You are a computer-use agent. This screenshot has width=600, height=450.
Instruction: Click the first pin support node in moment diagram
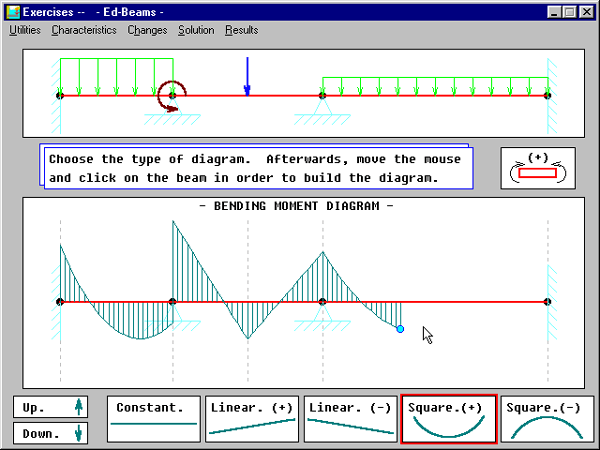click(173, 302)
